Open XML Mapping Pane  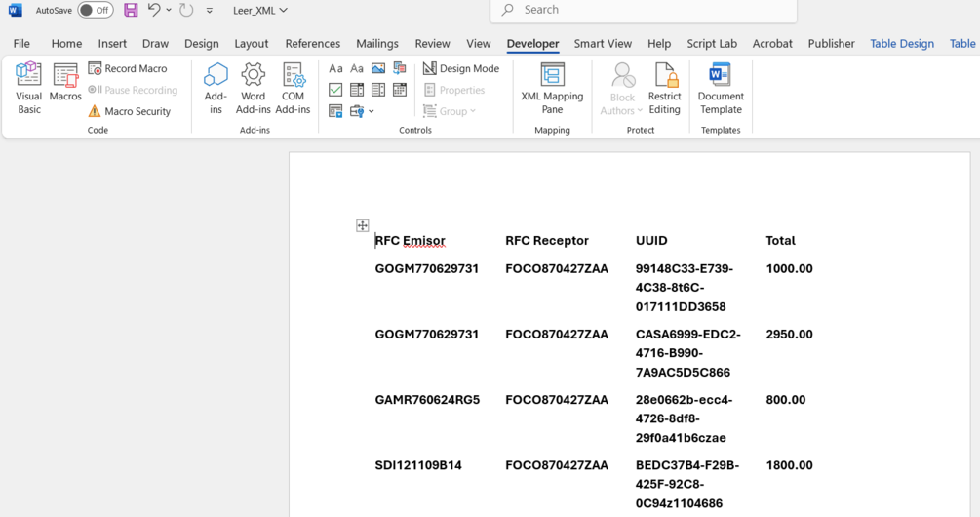[x=552, y=89]
